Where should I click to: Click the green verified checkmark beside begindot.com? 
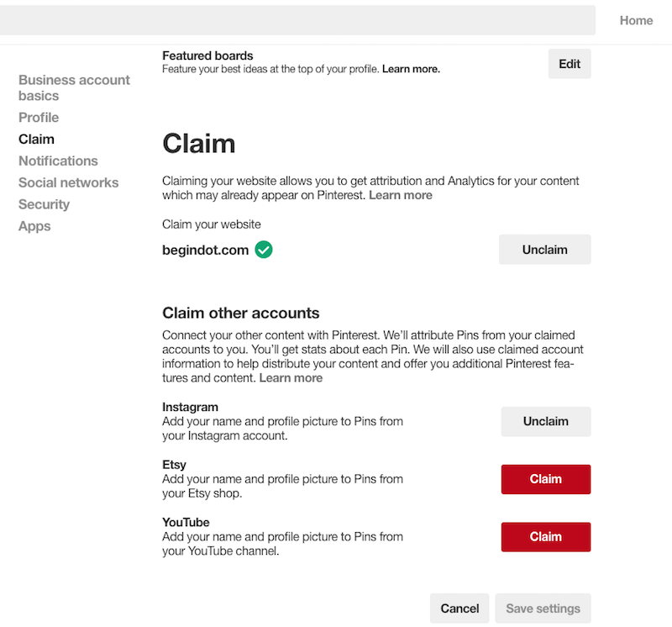[264, 250]
